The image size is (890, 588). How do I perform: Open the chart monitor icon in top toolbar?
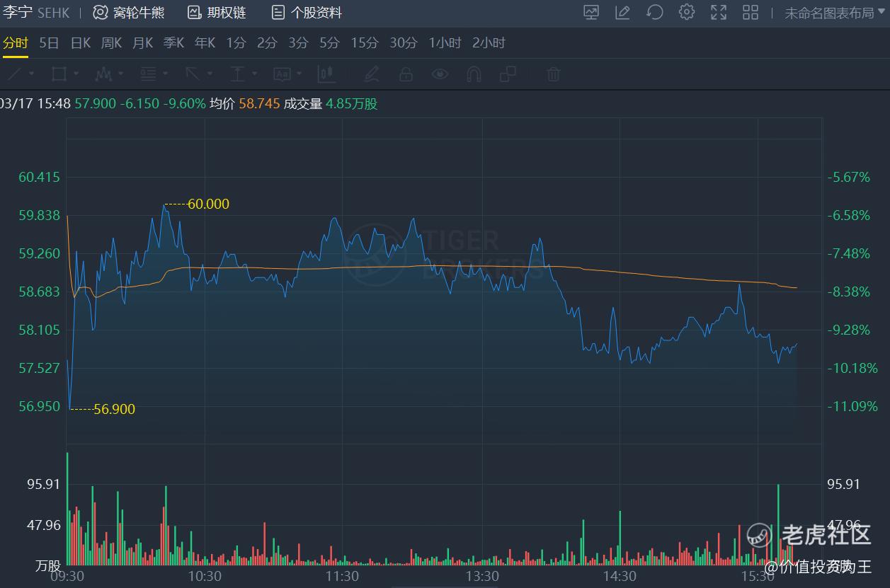coord(591,12)
